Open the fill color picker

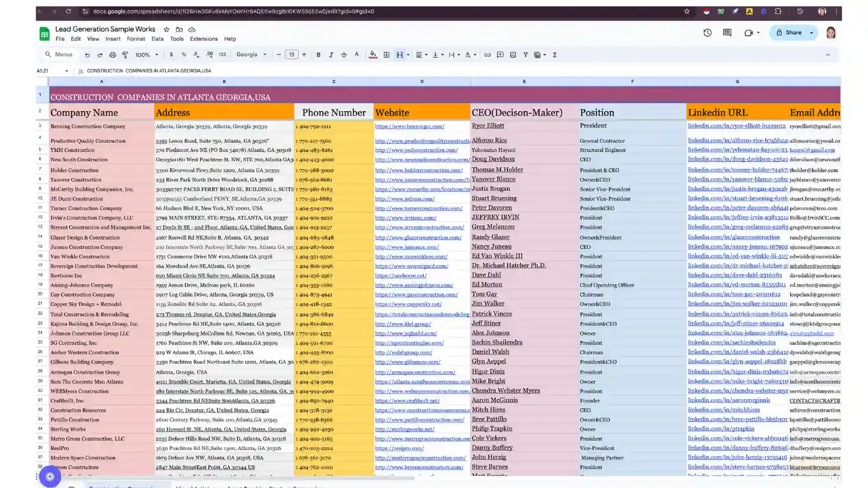pos(373,55)
